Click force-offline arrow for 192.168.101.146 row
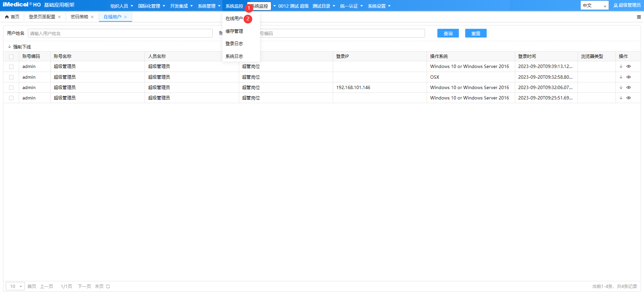Viewport: 644px width, 294px height. (x=621, y=87)
